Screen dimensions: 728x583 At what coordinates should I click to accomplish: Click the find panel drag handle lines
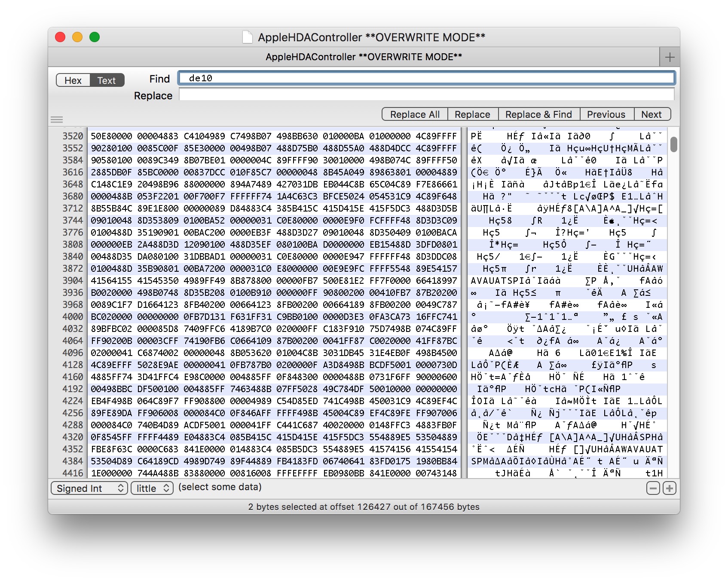click(x=57, y=120)
